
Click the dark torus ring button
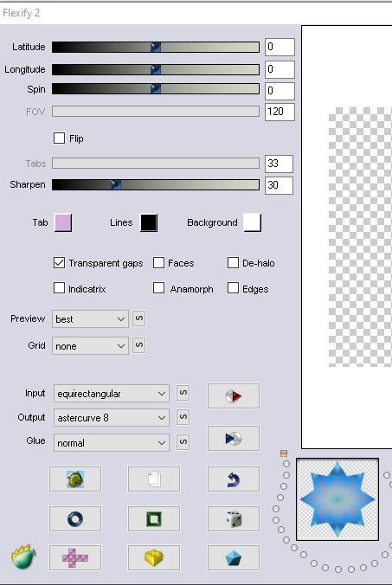(x=75, y=519)
